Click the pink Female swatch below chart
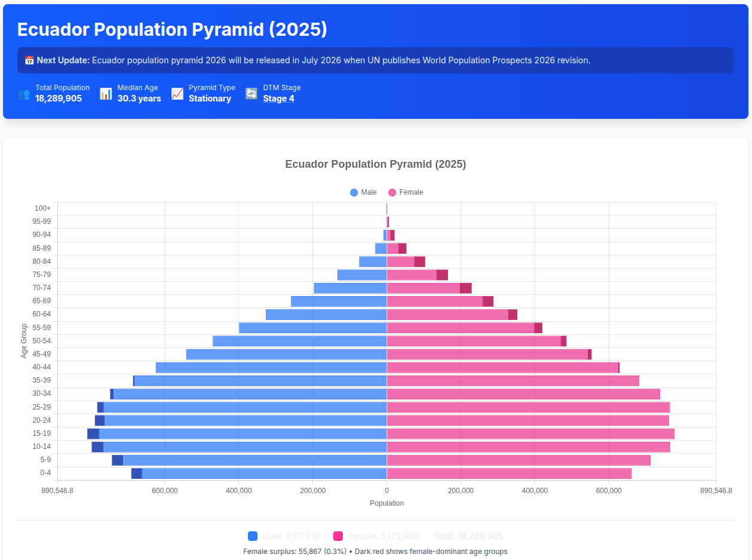 click(x=338, y=536)
